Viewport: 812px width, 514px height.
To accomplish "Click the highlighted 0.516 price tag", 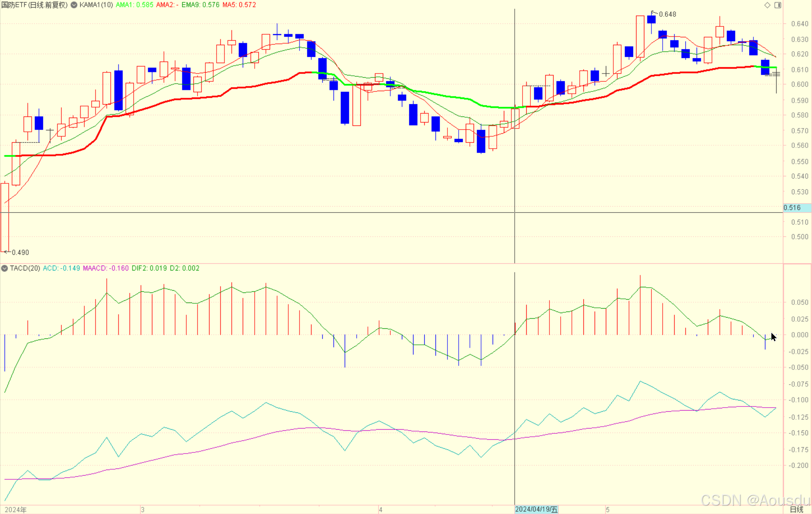I will click(793, 208).
